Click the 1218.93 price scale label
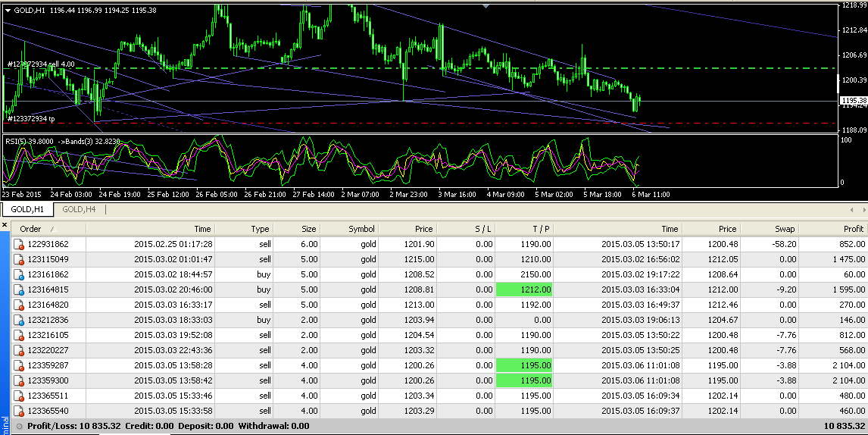Screen dimensions: 868x435 [x=854, y=5]
